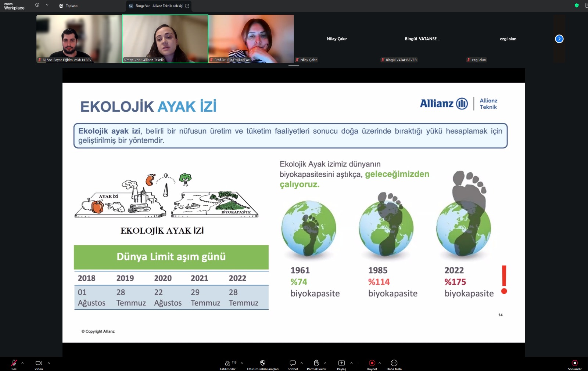Viewport: 588px width, 371px height.
Task: Click the Copyright Allianz footer text
Action: [98, 331]
